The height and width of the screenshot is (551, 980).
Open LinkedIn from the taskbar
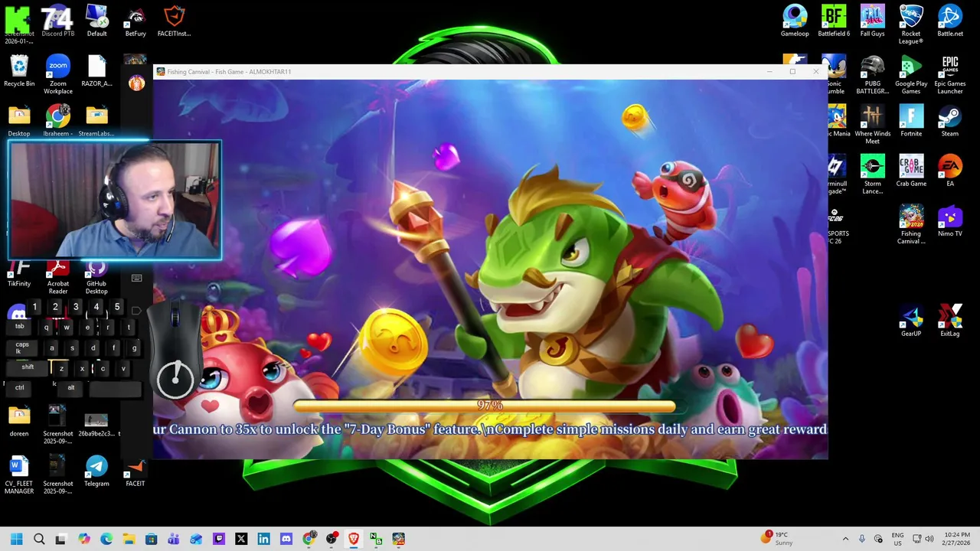pos(263,539)
